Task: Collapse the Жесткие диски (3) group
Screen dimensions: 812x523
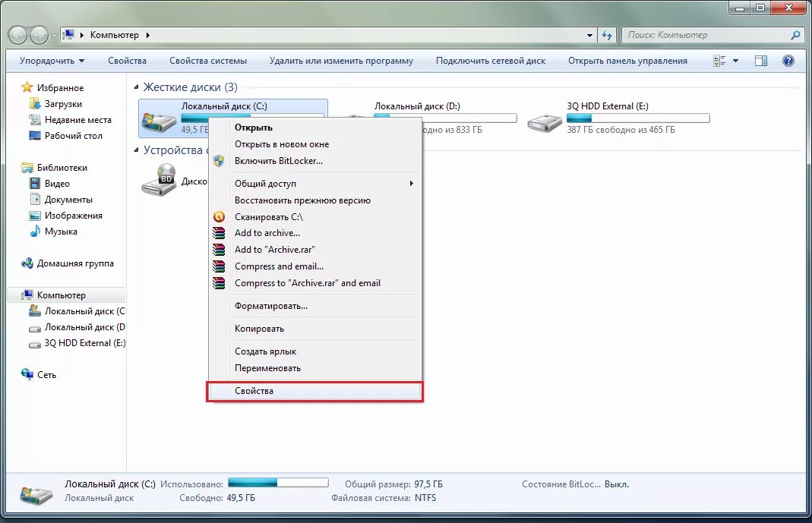Action: coord(136,87)
